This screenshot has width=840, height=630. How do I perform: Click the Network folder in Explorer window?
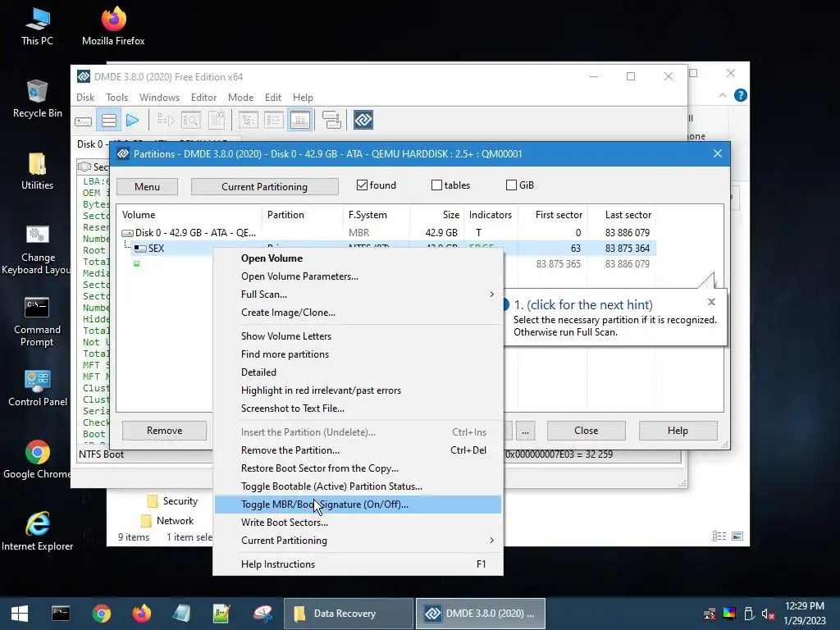(x=167, y=521)
